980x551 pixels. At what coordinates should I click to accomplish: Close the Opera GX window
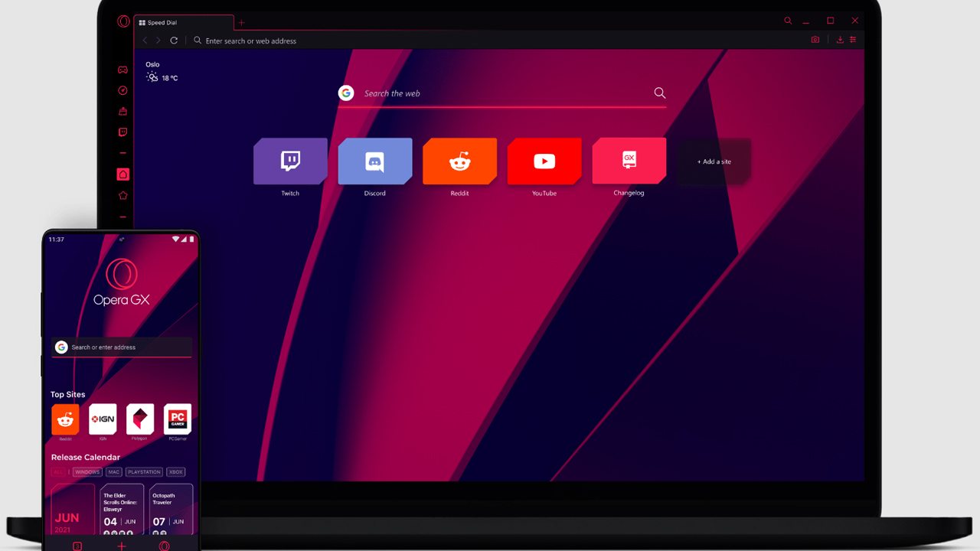coord(855,21)
